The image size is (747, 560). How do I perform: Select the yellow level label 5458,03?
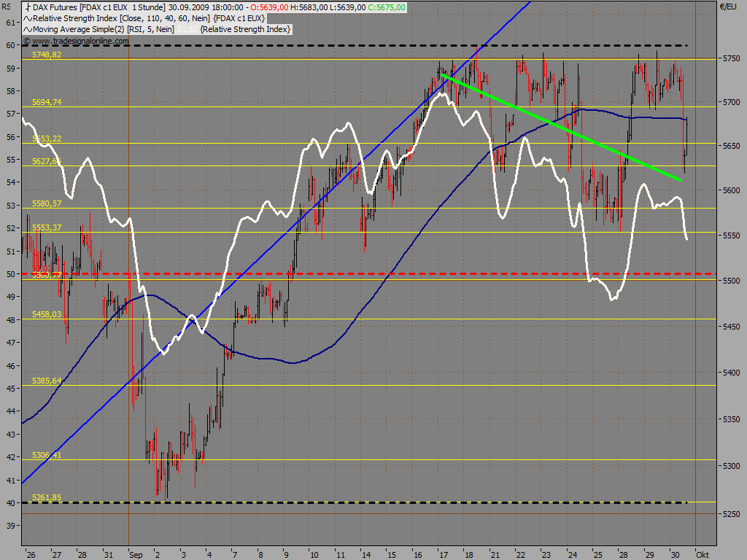tap(47, 315)
